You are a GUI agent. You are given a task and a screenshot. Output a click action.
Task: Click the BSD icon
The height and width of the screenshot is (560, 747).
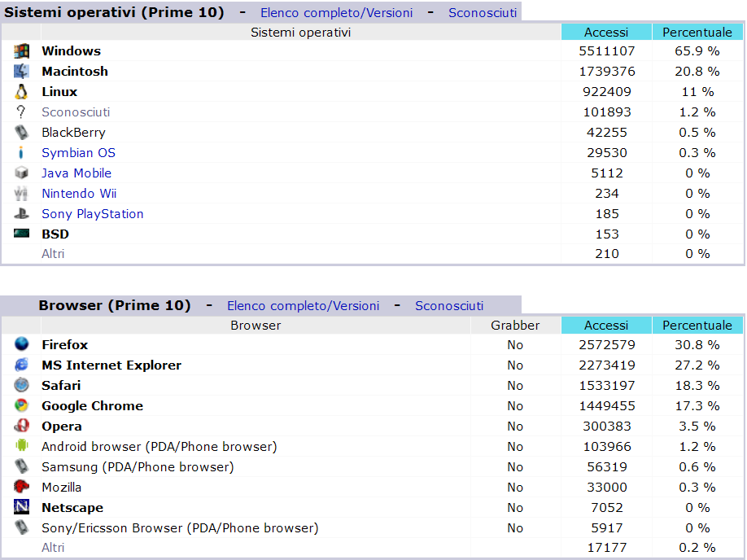(21, 234)
